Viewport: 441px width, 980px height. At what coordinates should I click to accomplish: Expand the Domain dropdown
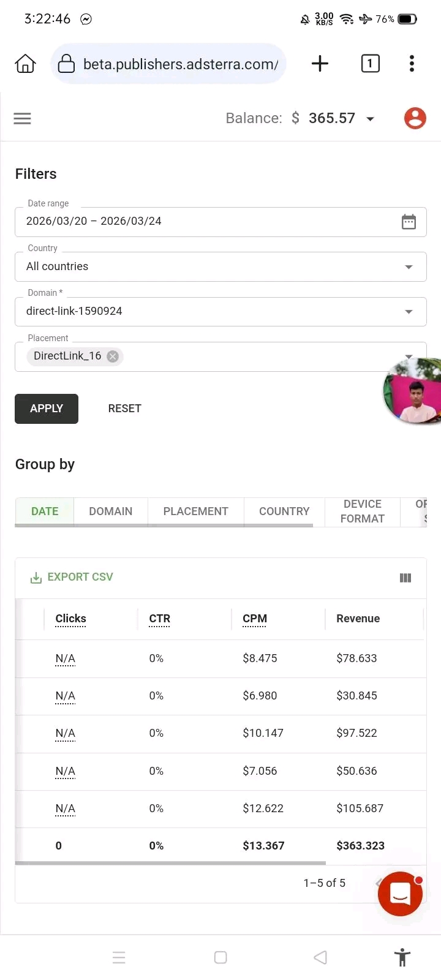point(409,312)
